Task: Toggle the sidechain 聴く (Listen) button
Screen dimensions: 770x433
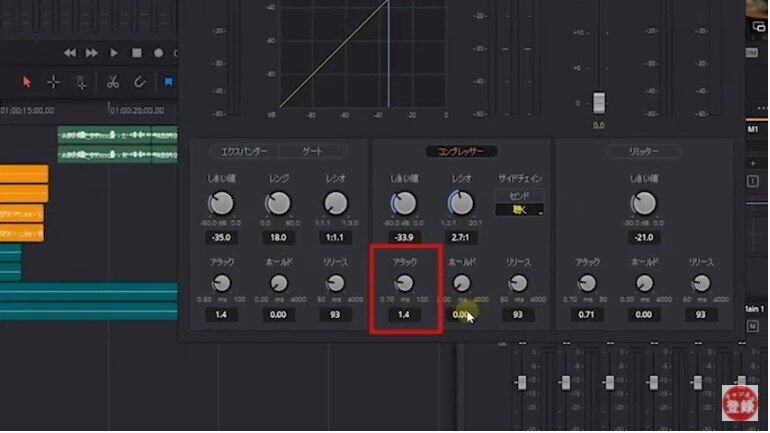Action: click(520, 210)
